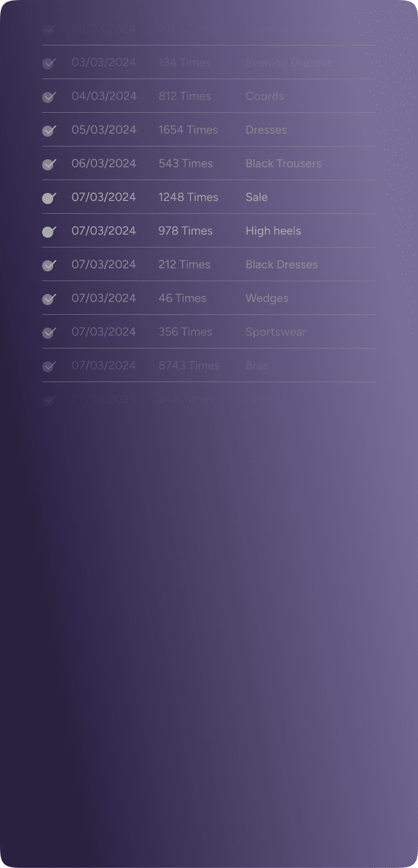Click the checkmark beside High heels

coord(49,231)
